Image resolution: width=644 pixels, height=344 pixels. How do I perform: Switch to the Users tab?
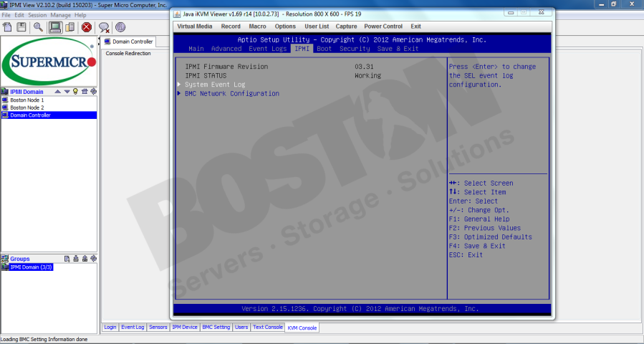coord(241,327)
